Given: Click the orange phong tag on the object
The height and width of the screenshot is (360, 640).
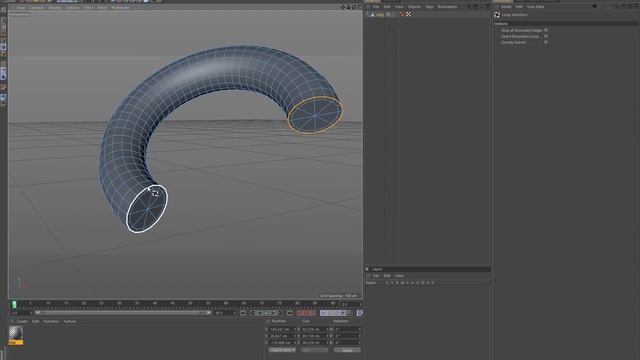Looking at the screenshot, I should (x=402, y=14).
